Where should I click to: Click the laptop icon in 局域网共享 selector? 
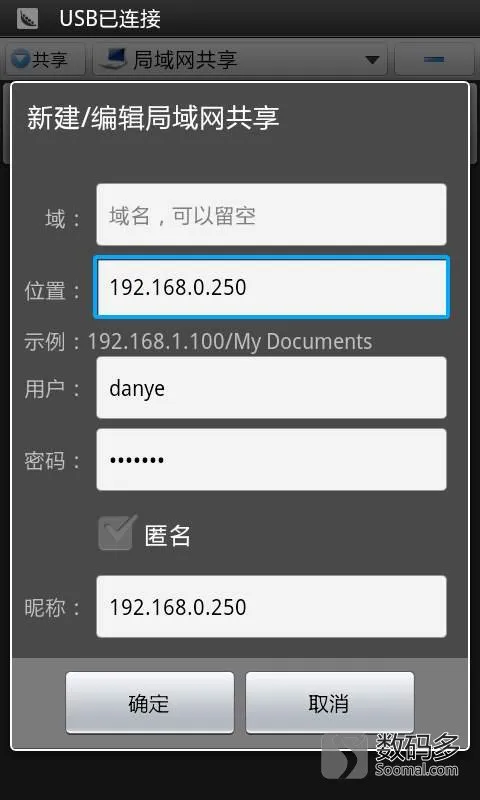pyautogui.click(x=113, y=60)
